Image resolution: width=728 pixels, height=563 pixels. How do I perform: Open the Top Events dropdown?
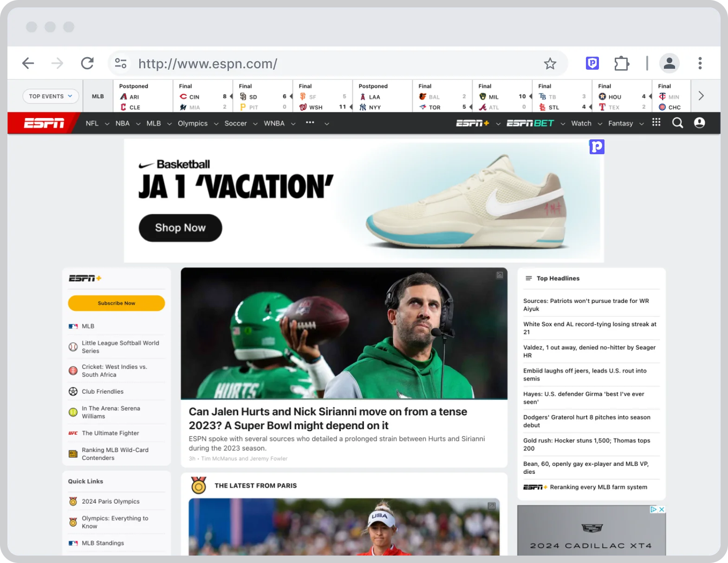coord(51,96)
